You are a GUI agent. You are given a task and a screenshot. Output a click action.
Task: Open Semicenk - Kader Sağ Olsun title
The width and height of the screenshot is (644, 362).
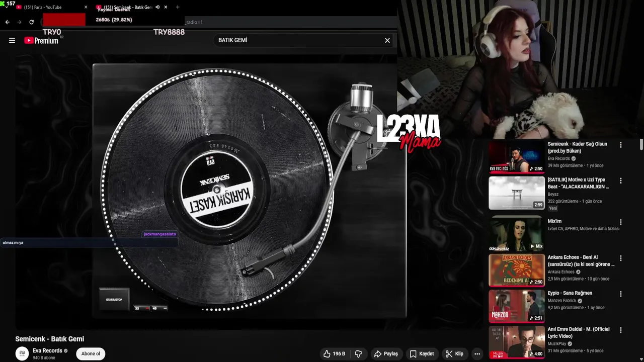pos(578,147)
